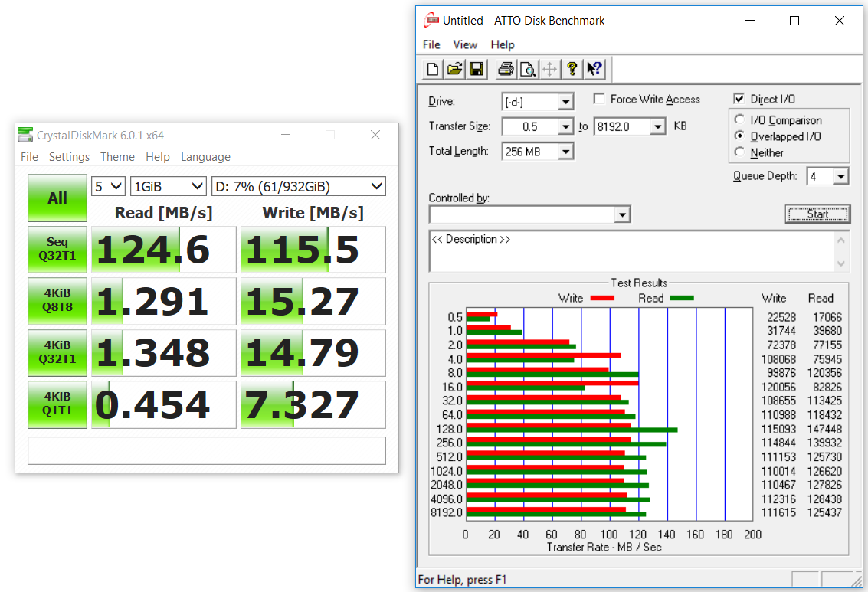Open the Help menu in CrystalDiskMark

158,157
